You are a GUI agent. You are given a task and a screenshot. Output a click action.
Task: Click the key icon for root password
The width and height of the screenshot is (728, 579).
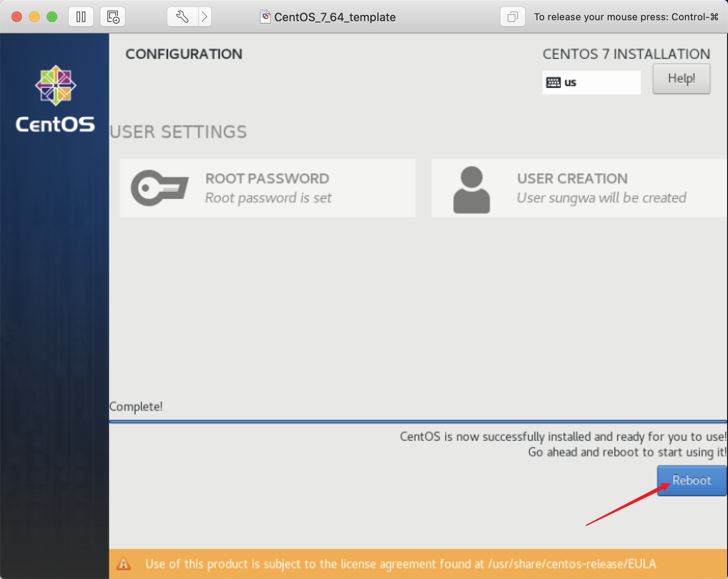tap(159, 188)
